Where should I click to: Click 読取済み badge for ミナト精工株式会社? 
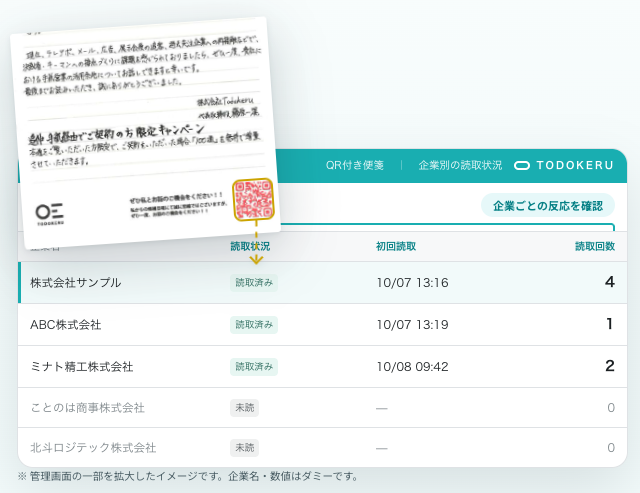pos(254,367)
